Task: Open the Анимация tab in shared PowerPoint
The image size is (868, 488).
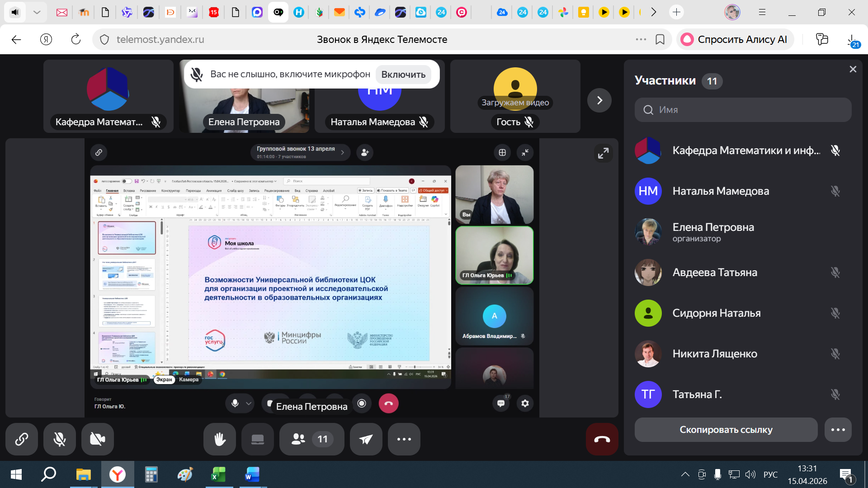Action: click(214, 191)
